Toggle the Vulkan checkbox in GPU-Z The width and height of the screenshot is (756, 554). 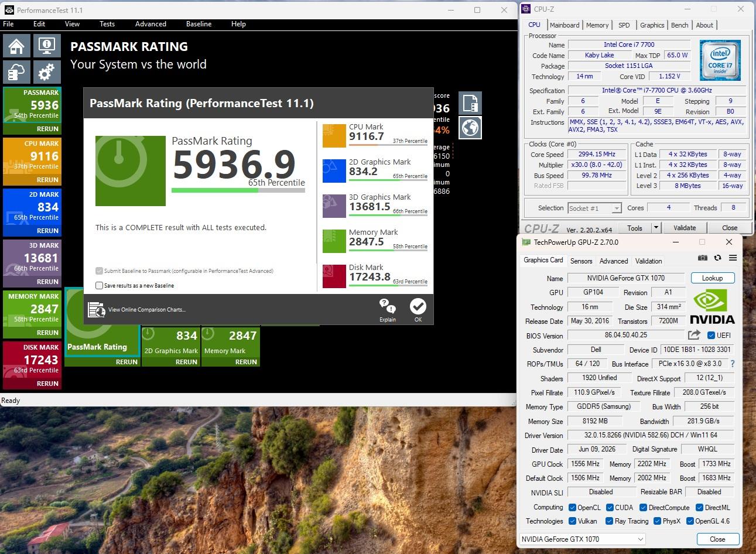click(x=572, y=521)
